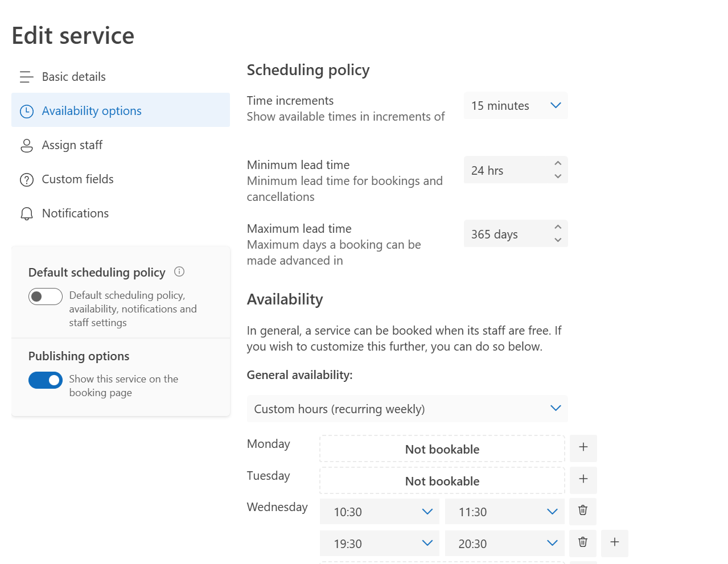Add hours for Tuesday with plus icon
This screenshot has width=728, height=564.
coord(583,479)
